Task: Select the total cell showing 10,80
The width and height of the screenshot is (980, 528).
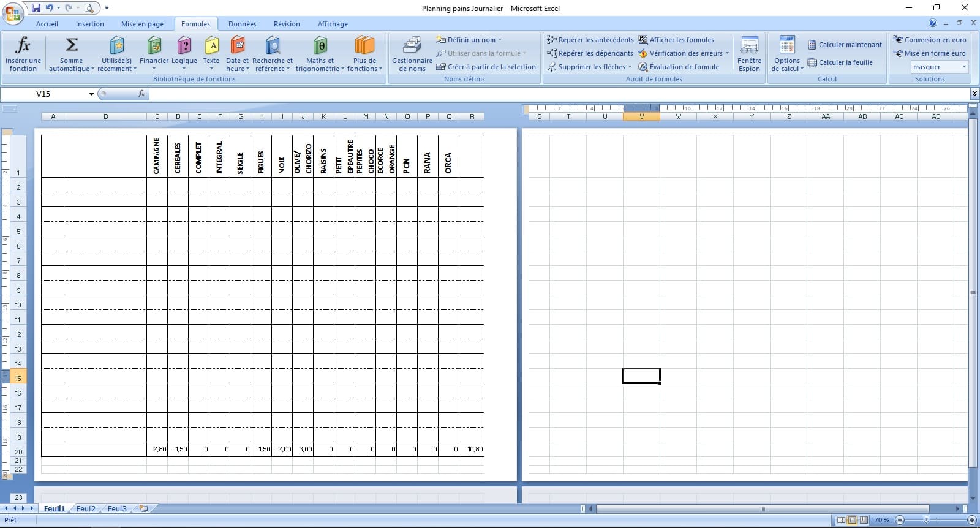Action: click(x=472, y=449)
